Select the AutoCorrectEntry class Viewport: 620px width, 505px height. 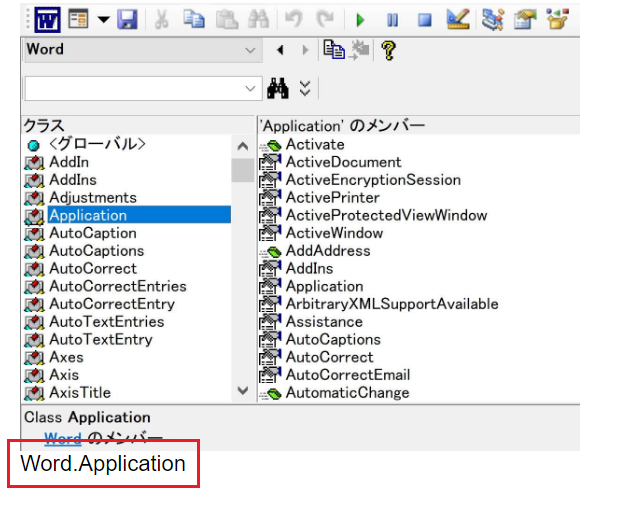coord(112,305)
